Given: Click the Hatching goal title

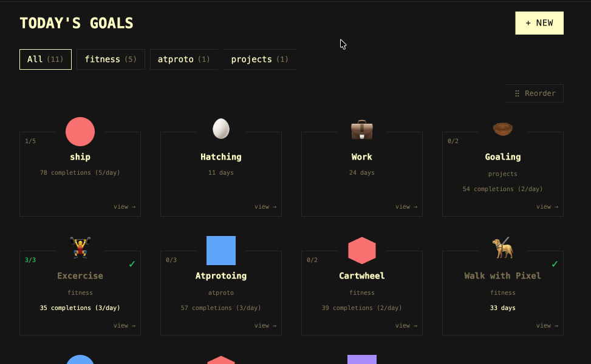Looking at the screenshot, I should click(221, 157).
